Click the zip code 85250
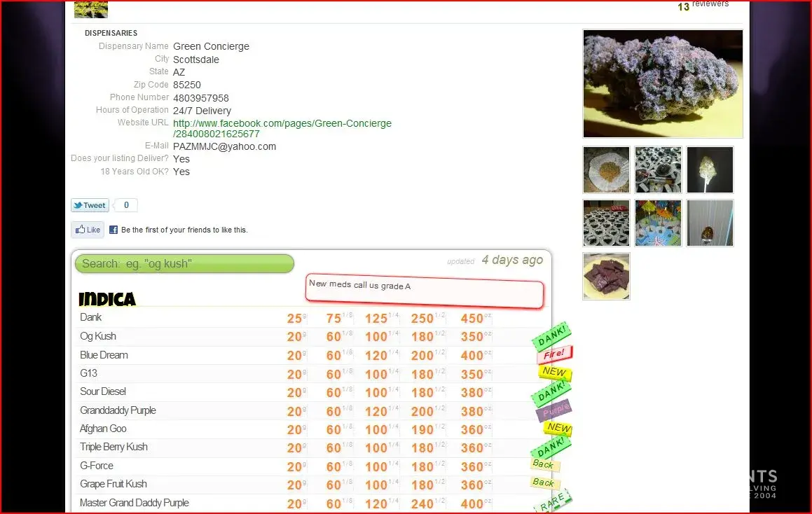Image resolution: width=812 pixels, height=514 pixels. click(x=187, y=85)
